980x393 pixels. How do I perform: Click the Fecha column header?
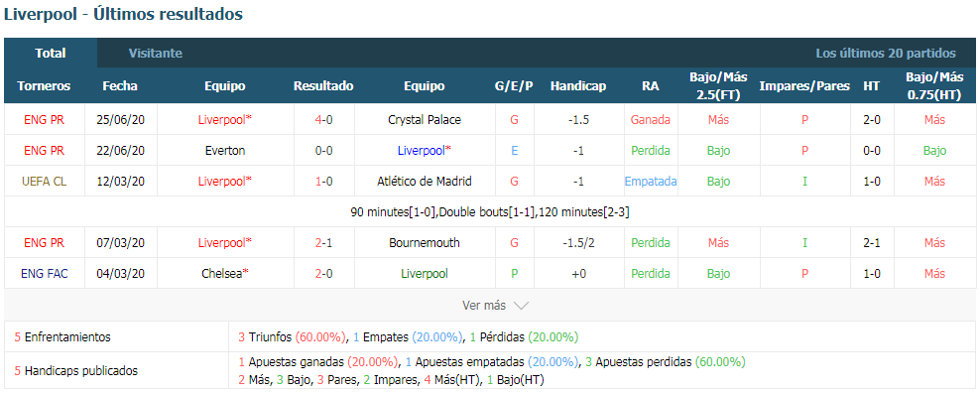pos(120,85)
